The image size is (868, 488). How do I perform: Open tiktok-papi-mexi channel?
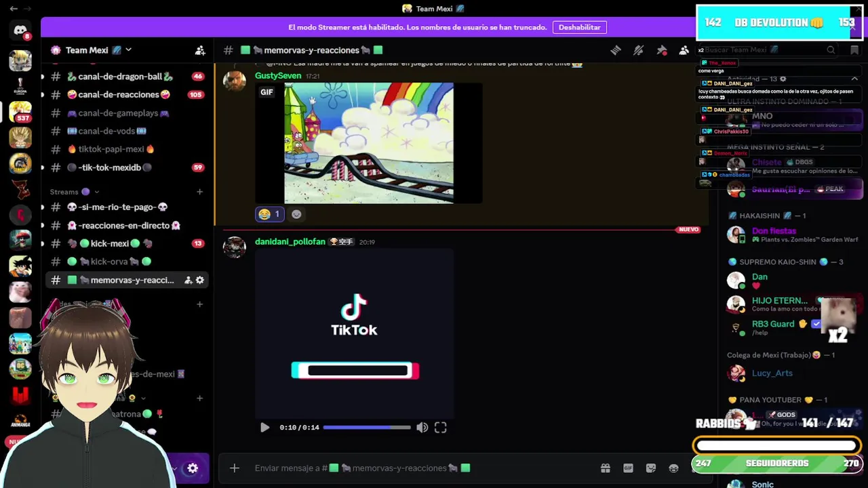126,149
